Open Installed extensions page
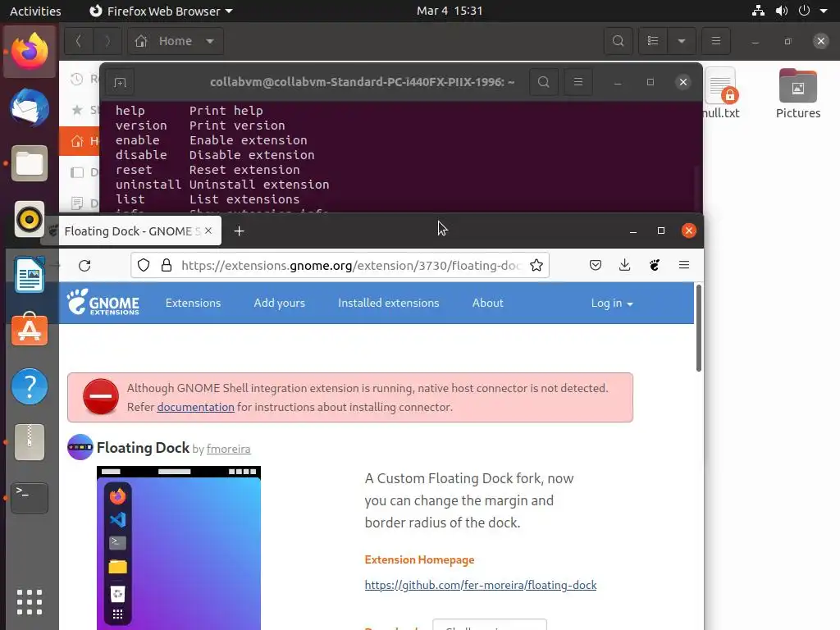 [x=388, y=304]
